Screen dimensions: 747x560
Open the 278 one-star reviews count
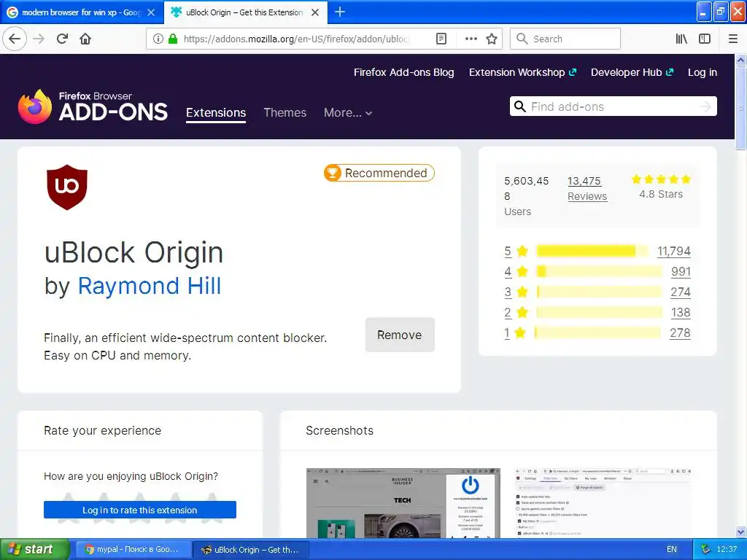tap(680, 332)
